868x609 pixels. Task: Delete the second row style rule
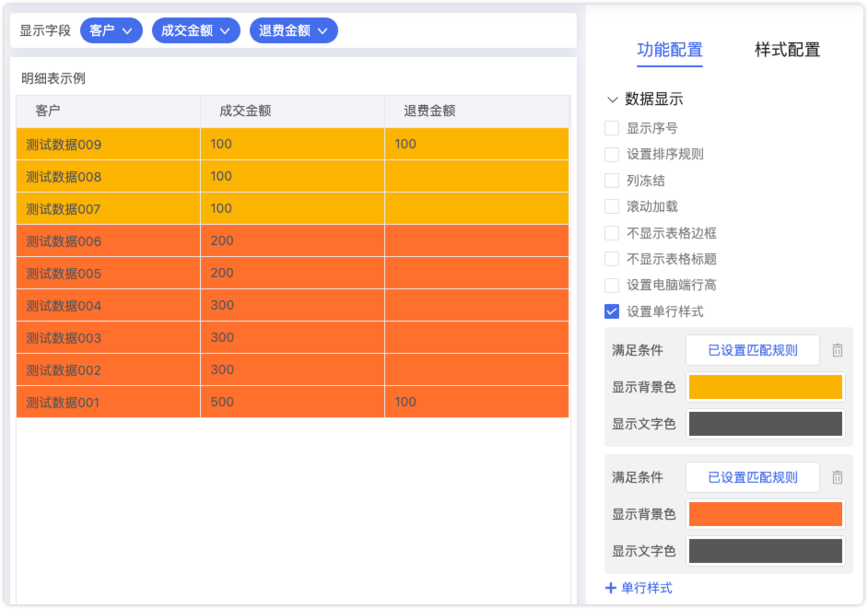click(x=837, y=477)
